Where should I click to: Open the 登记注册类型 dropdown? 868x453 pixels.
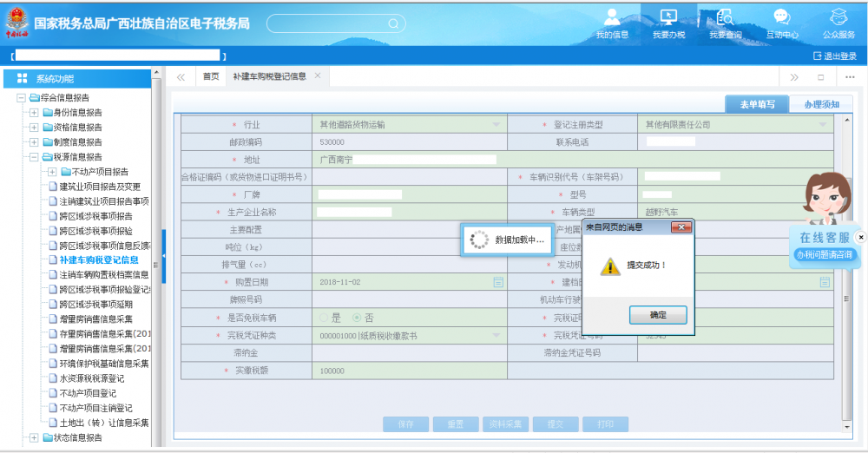(825, 125)
